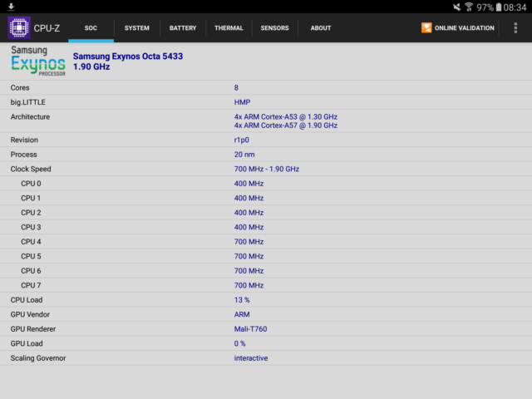The height and width of the screenshot is (399, 532).
Task: Select the ARM GPU vendor value
Action: pyautogui.click(x=242, y=314)
